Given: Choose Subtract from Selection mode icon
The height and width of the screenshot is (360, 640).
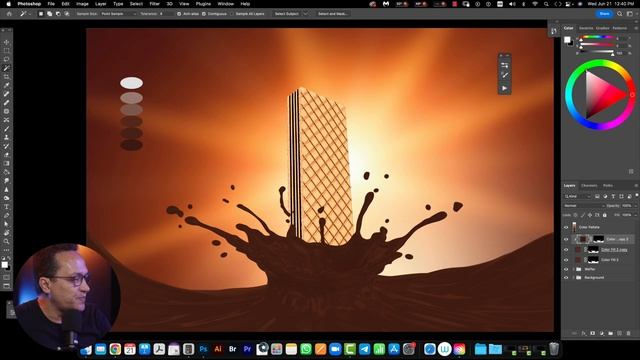Looking at the screenshot, I should tap(58, 13).
